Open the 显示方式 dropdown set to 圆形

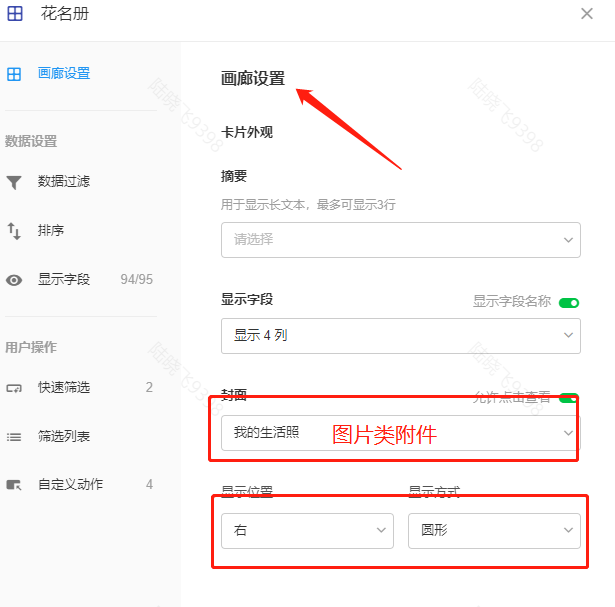494,531
